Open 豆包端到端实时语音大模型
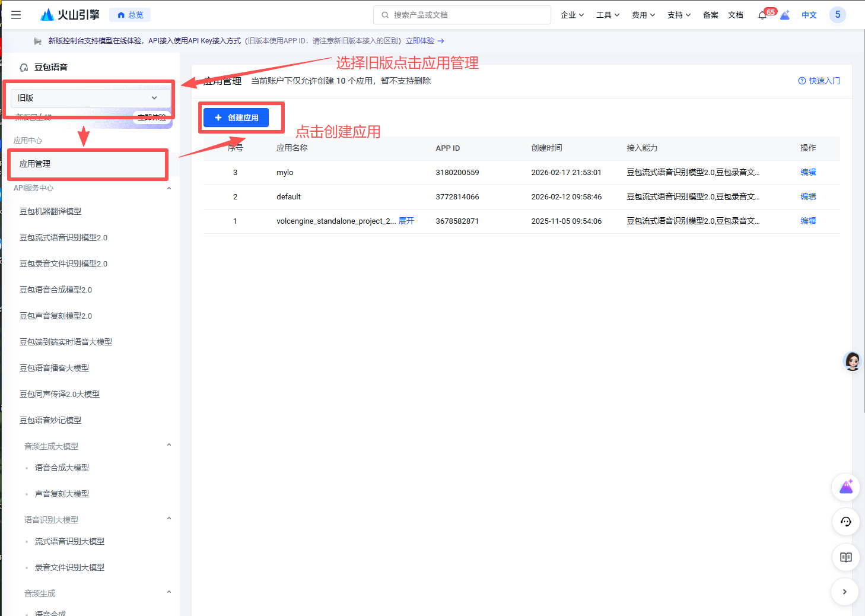The width and height of the screenshot is (865, 616). point(66,342)
